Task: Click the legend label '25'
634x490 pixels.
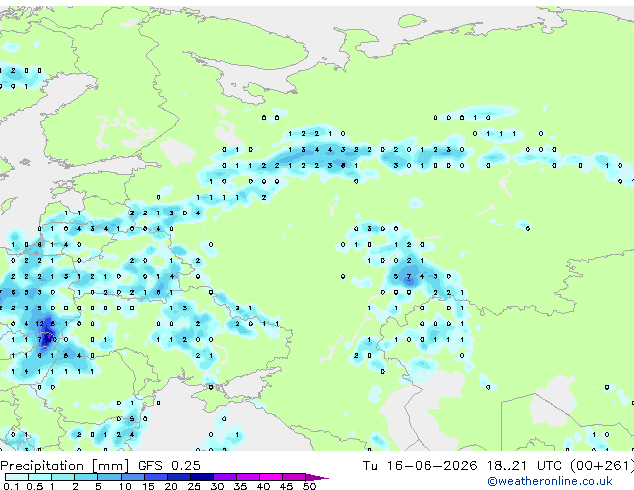Action: click(194, 486)
